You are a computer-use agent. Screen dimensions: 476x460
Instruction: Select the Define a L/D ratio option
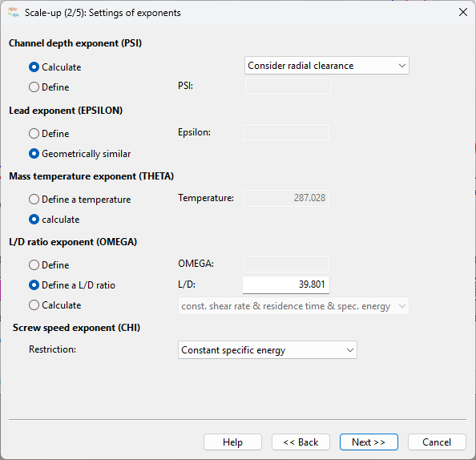[72, 285]
